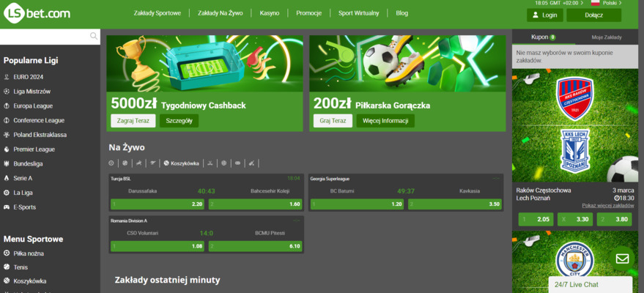Open the mail contact bubble
The height and width of the screenshot is (293, 644).
click(x=622, y=259)
